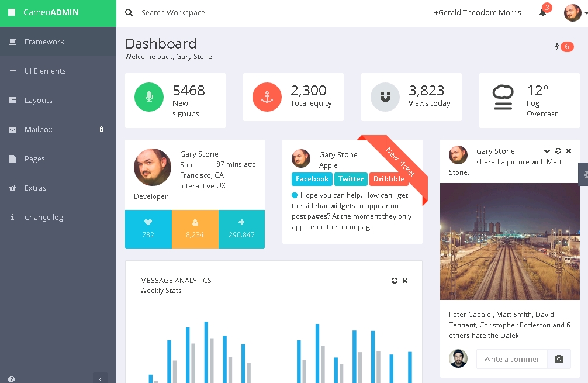Collapse the shared picture post chevron
This screenshot has width=588, height=383.
(547, 151)
